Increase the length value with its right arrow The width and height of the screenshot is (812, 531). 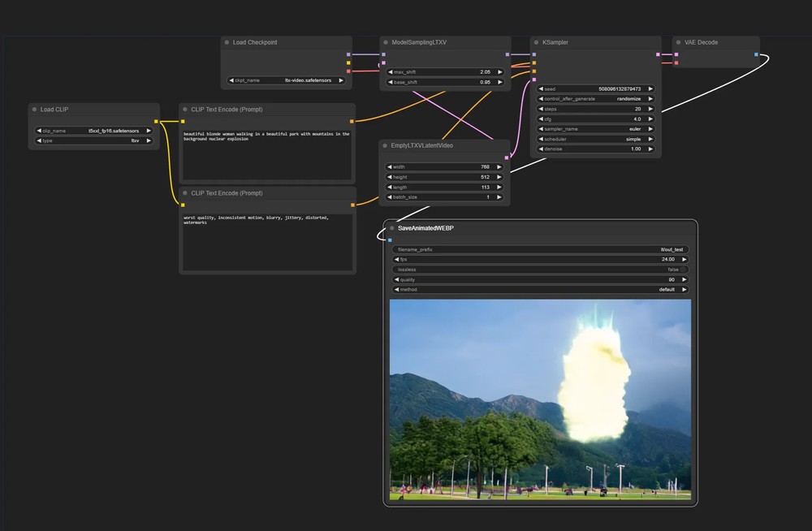click(499, 187)
